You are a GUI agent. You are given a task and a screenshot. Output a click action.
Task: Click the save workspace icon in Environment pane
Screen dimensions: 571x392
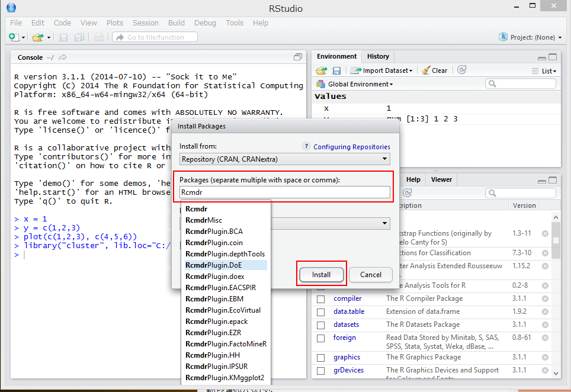click(x=336, y=70)
